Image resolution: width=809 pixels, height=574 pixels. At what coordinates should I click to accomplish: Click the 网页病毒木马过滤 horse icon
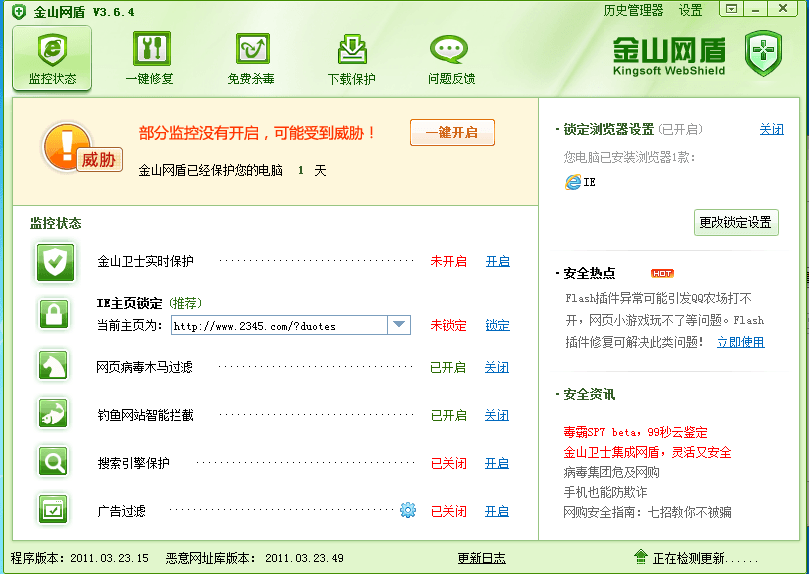tap(54, 366)
